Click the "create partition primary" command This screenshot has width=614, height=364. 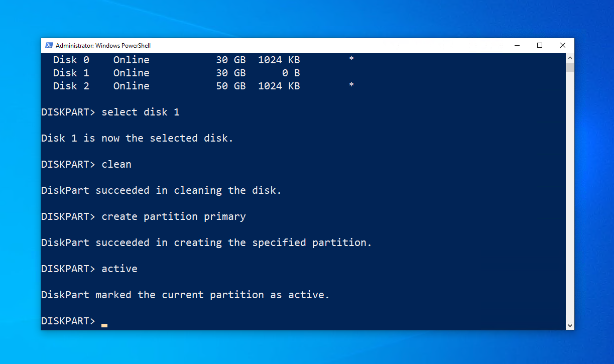tap(173, 216)
